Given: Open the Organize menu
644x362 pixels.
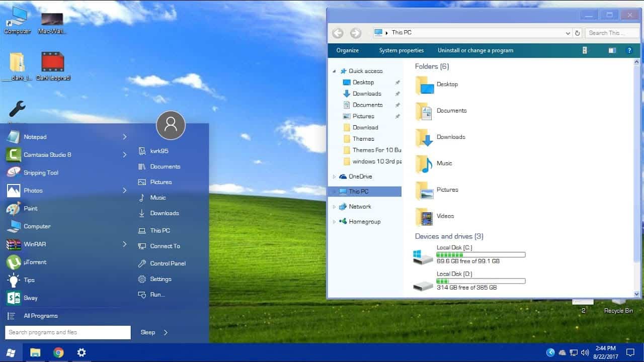Looking at the screenshot, I should [347, 50].
